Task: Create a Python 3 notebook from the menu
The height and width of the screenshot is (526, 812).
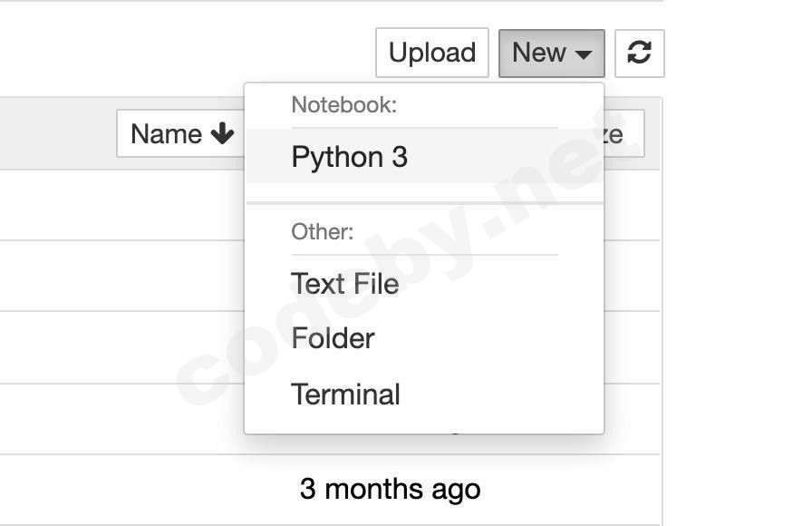Action: pyautogui.click(x=350, y=156)
